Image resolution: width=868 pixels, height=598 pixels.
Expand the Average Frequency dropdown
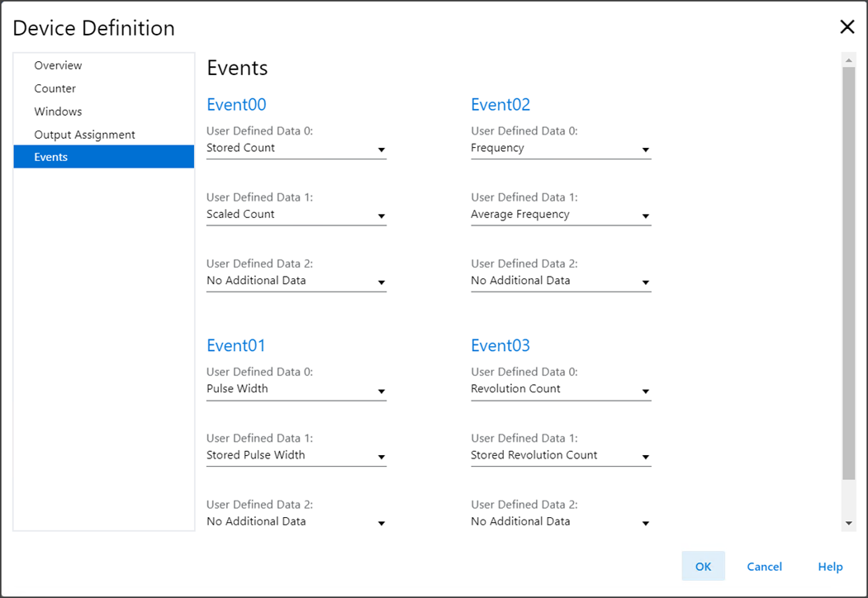[560, 215]
